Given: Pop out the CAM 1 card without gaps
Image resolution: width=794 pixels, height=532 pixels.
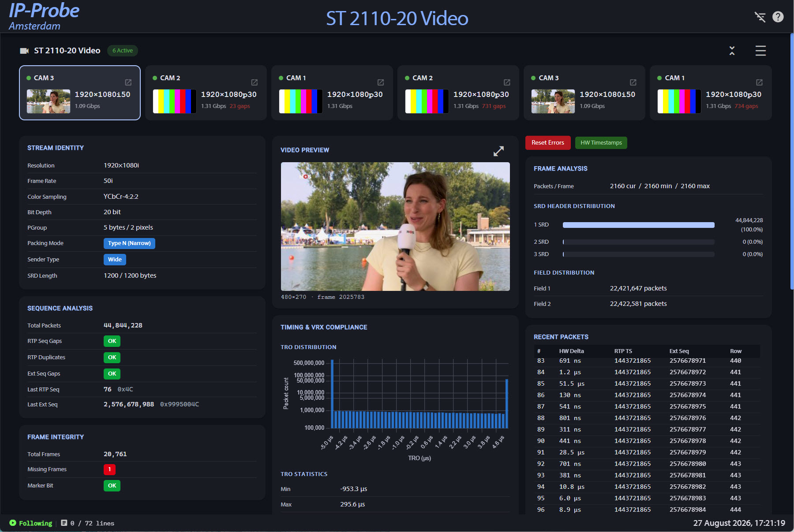Looking at the screenshot, I should tap(381, 82).
